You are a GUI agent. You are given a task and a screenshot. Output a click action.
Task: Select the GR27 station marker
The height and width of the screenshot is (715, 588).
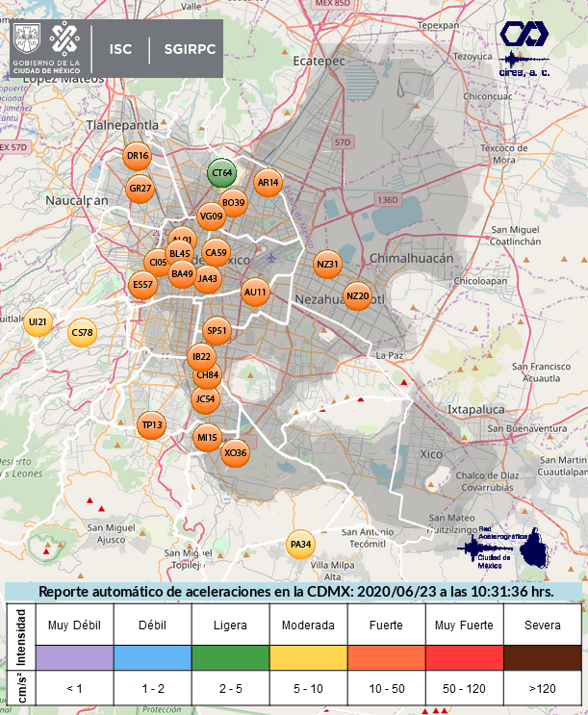coord(141,189)
